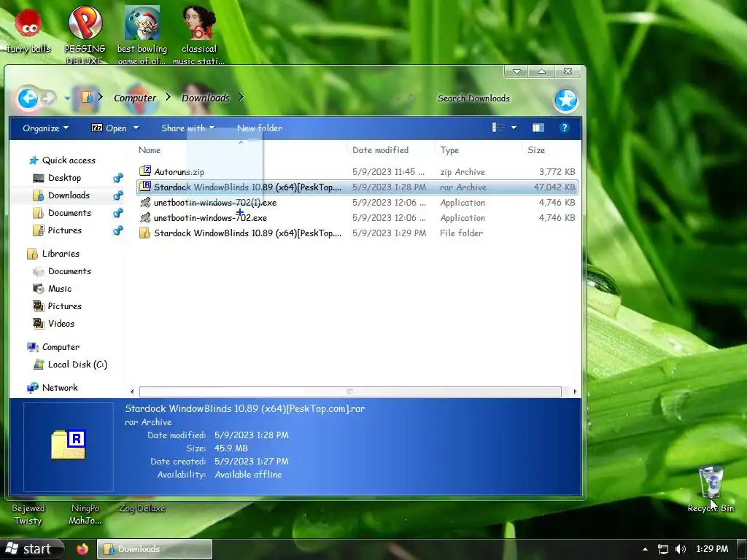Expand the chevron after the Computer breadcrumb

(x=169, y=97)
